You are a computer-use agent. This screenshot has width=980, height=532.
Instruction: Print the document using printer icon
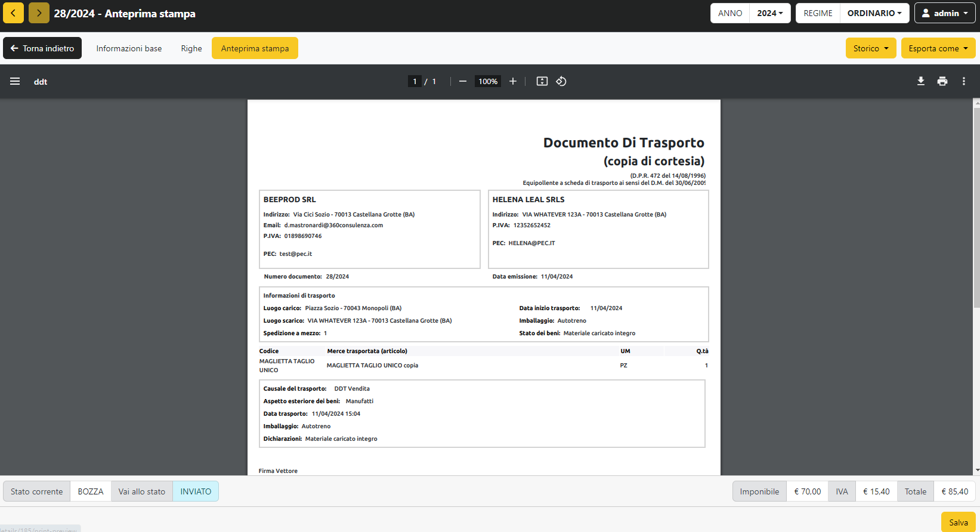[x=942, y=82]
